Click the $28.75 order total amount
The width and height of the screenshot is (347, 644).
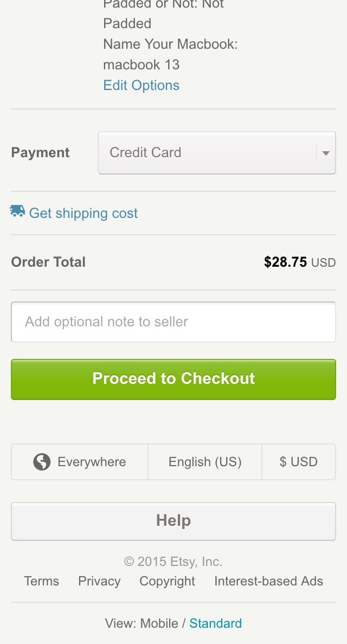pos(286,262)
